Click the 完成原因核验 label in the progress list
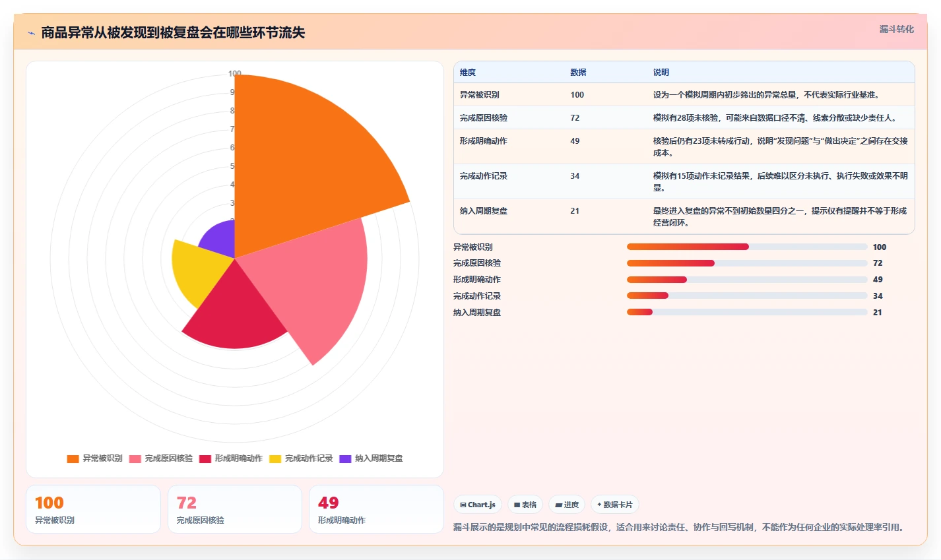This screenshot has height=560, width=941. click(477, 263)
